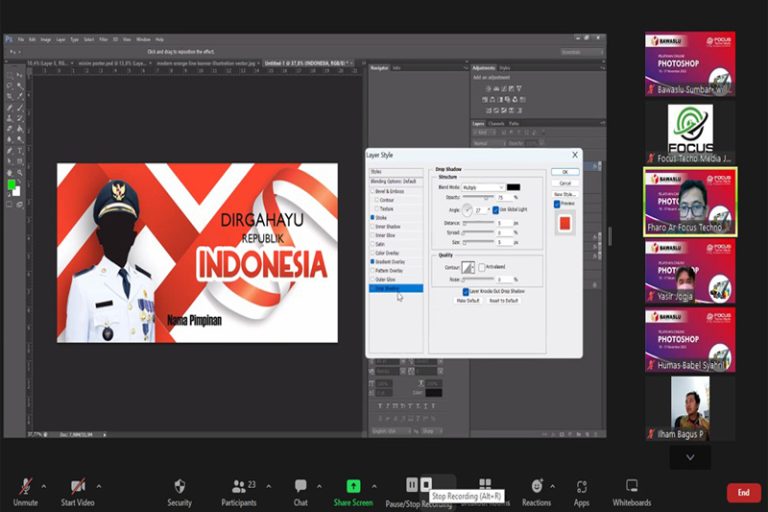Select the Type tool in Photoshop toolbar
The width and height of the screenshot is (768, 512).
20,151
